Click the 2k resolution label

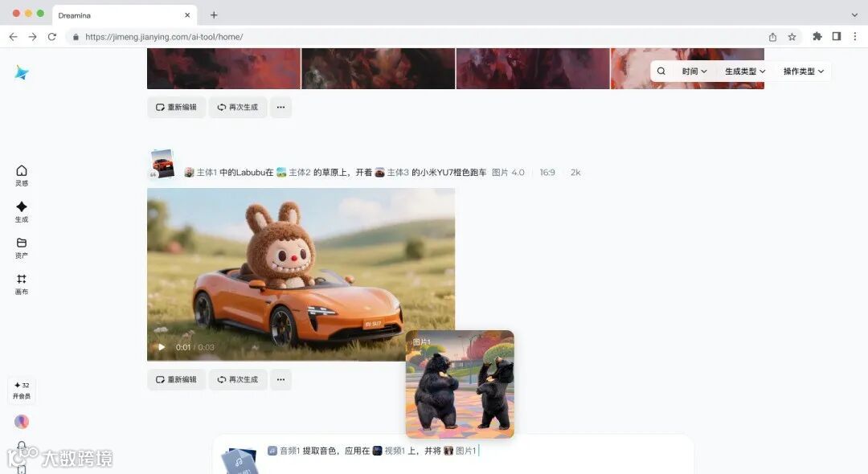(575, 173)
